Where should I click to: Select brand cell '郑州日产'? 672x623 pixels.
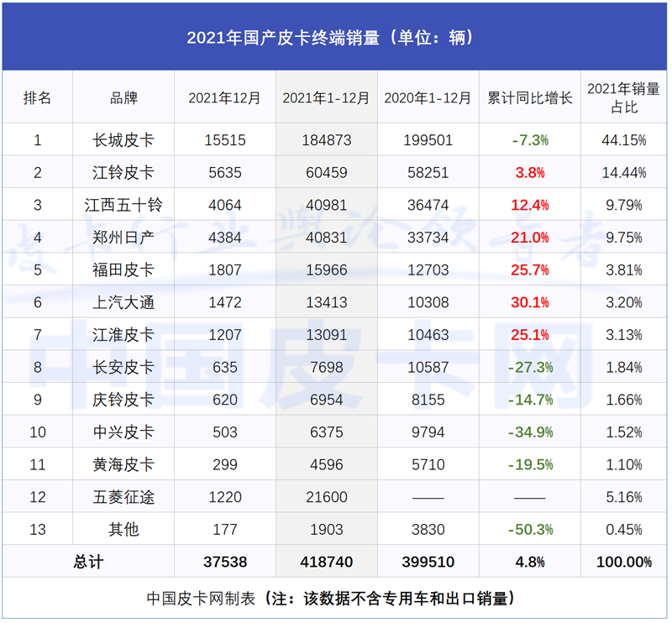pos(123,238)
